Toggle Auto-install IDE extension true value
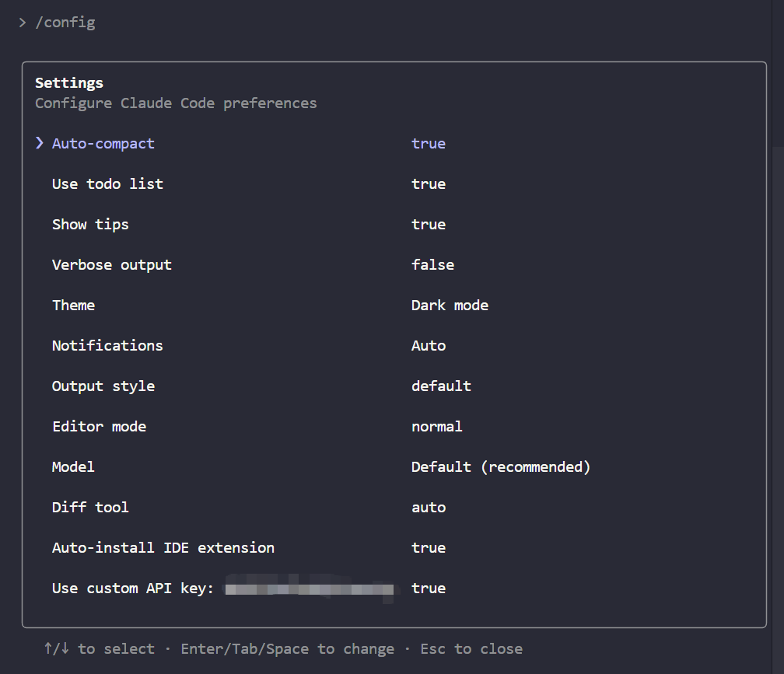This screenshot has width=784, height=674. [x=429, y=548]
